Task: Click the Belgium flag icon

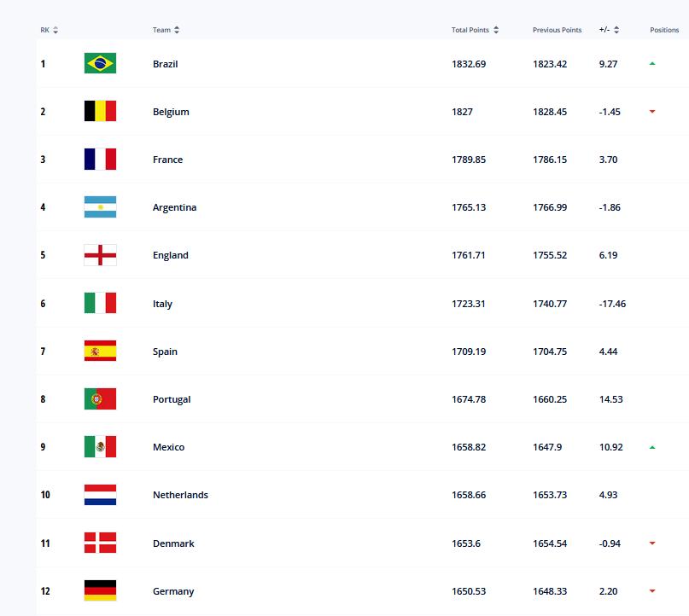Action: pos(100,112)
